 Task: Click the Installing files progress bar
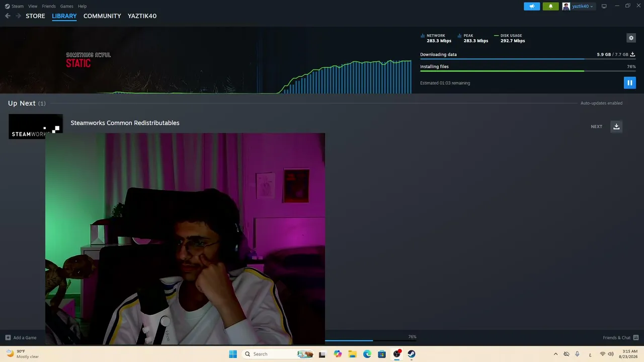point(528,71)
